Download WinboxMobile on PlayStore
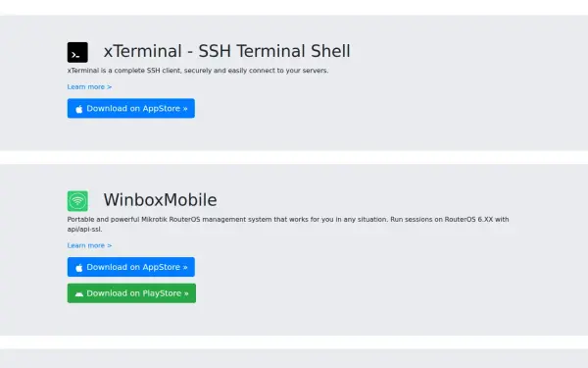Viewport: 588px width, 368px height. 131,293
